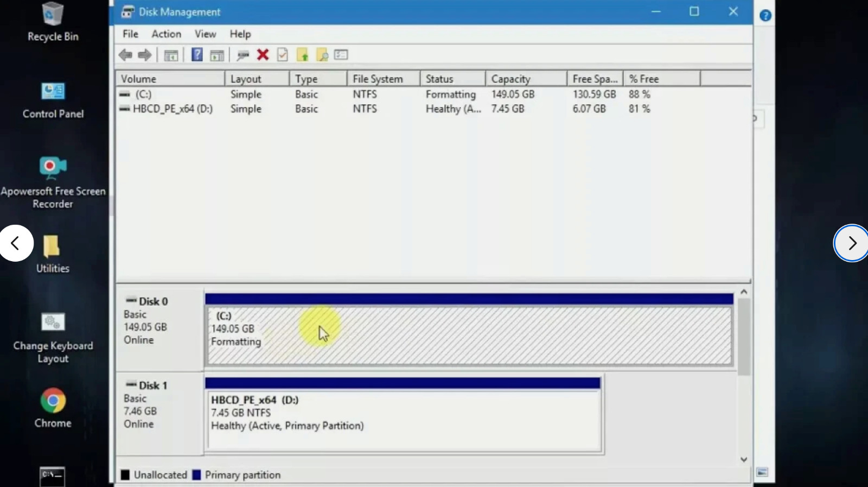Screen dimensions: 868x487
Task: Open the Utilities folder on desktop
Action: (52, 254)
